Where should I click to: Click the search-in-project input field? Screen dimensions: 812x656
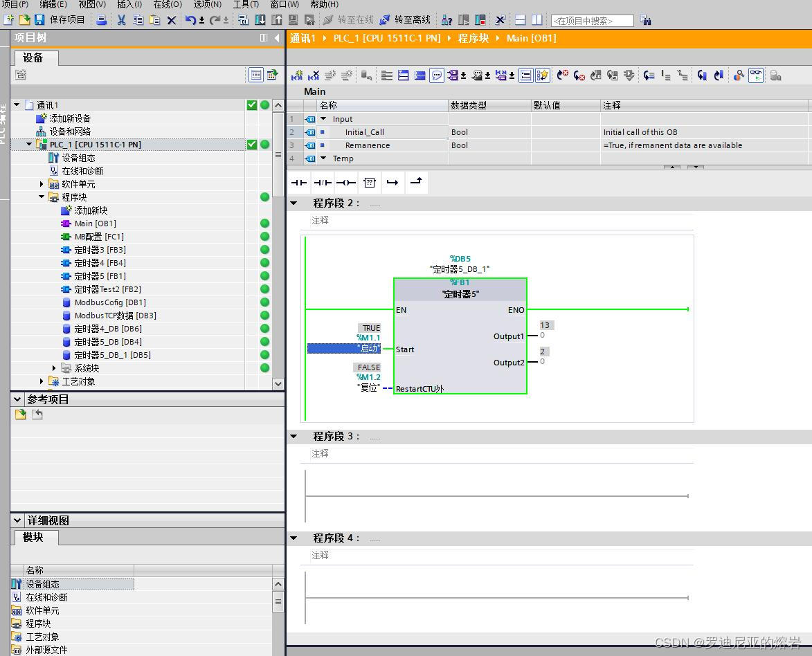[593, 21]
